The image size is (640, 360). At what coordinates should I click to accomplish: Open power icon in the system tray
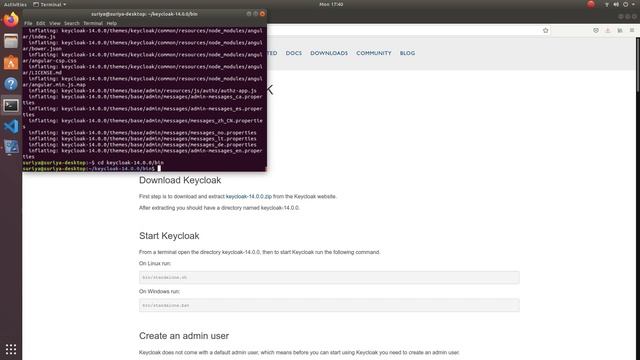[x=625, y=4]
